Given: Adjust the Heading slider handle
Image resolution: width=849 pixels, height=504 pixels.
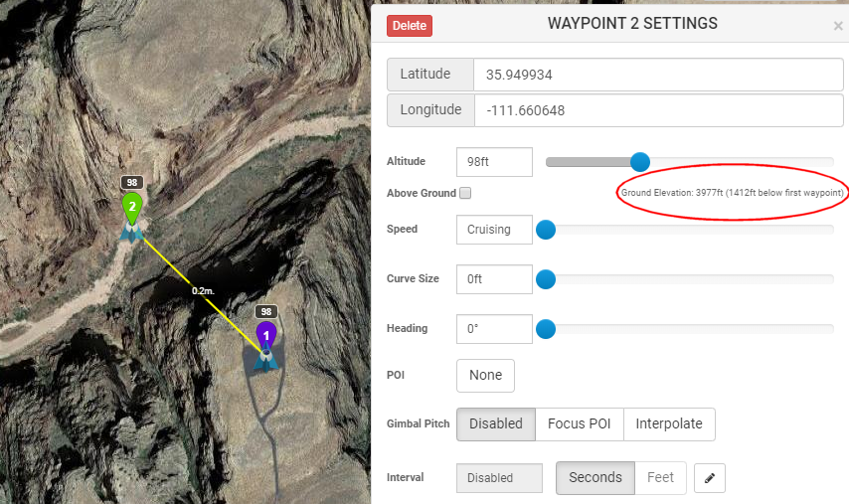Looking at the screenshot, I should (546, 329).
